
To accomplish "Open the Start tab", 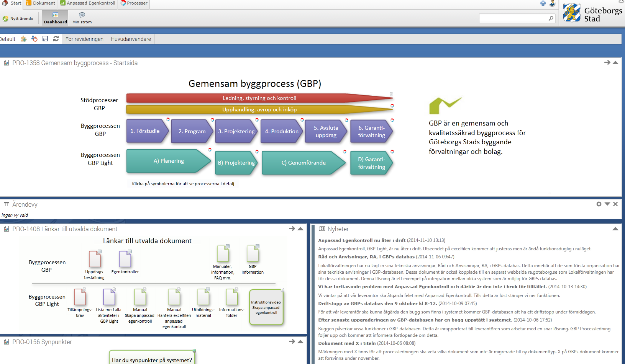I will coord(11,3).
